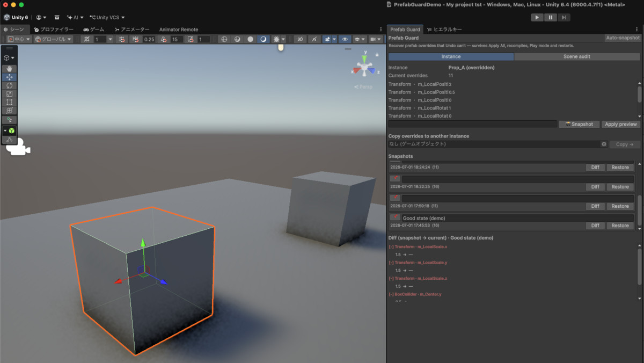
Task: Switch to the シーン tab
Action: pos(14,30)
